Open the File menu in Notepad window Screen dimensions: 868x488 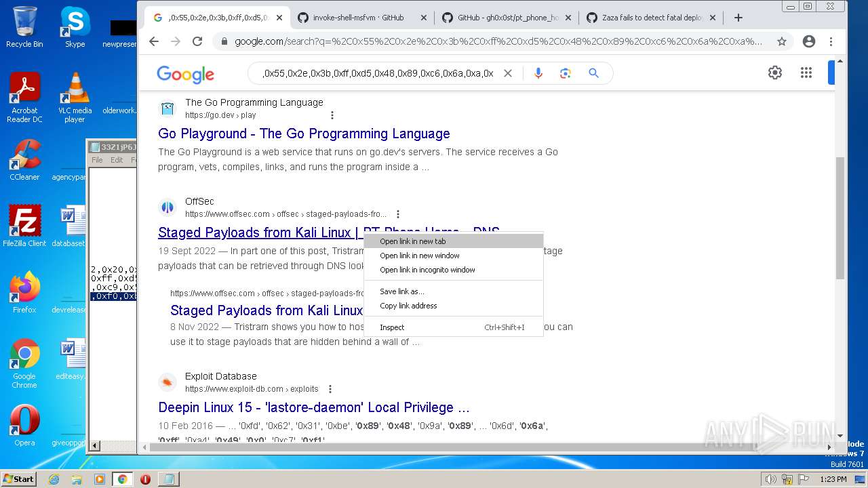[x=97, y=160]
